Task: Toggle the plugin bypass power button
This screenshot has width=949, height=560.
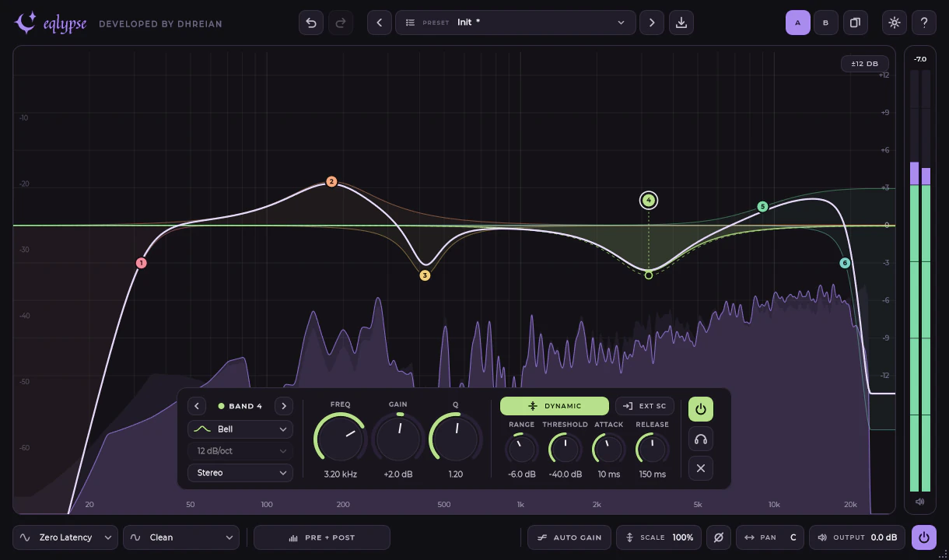Action: (924, 537)
